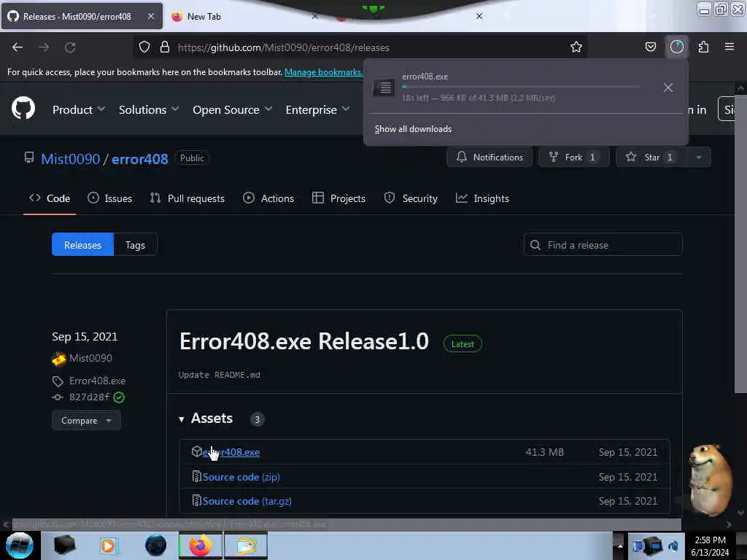Open the Error408.exe tag link
The image size is (747, 560).
pyautogui.click(x=97, y=381)
